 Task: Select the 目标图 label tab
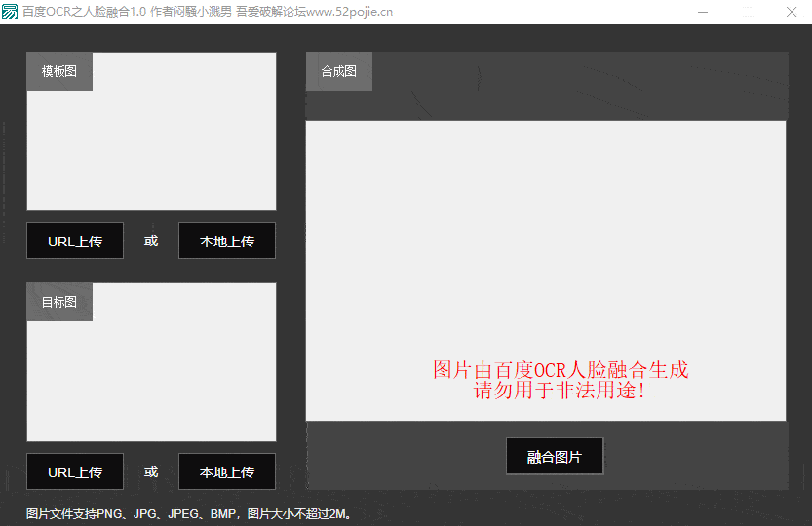pos(59,302)
